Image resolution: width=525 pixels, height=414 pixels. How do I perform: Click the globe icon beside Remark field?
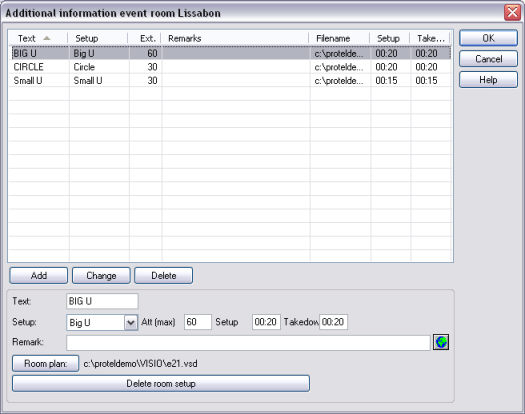[441, 342]
